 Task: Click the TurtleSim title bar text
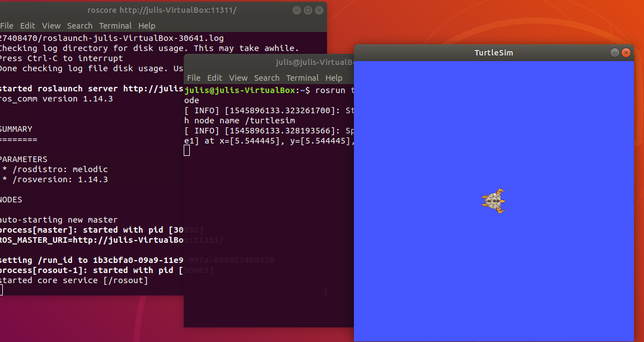coord(493,52)
